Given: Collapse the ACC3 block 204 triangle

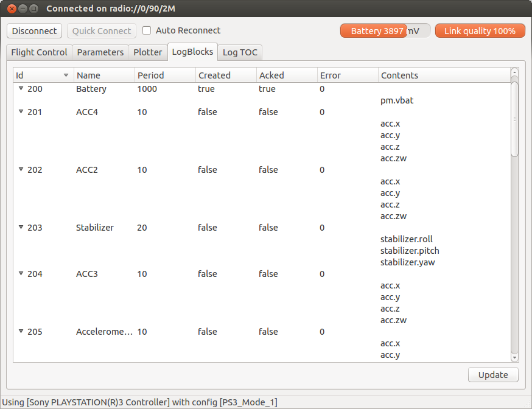Looking at the screenshot, I should (21, 273).
